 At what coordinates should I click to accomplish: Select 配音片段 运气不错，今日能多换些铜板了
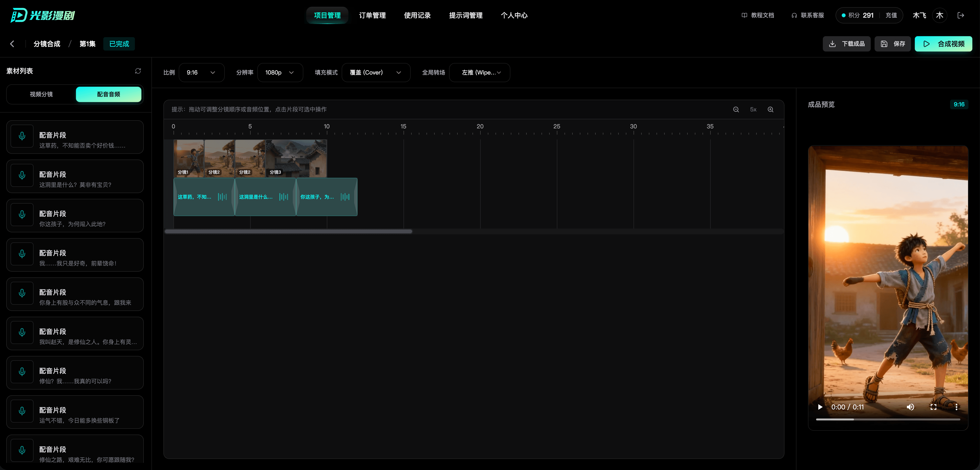coord(75,412)
